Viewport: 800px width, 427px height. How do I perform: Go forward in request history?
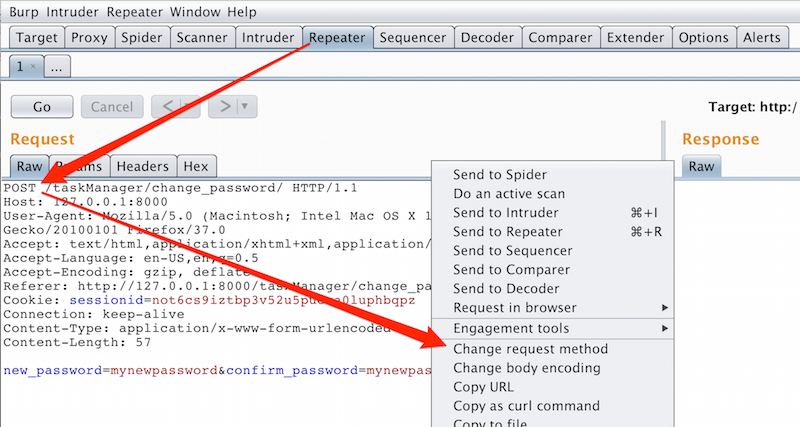tap(224, 107)
